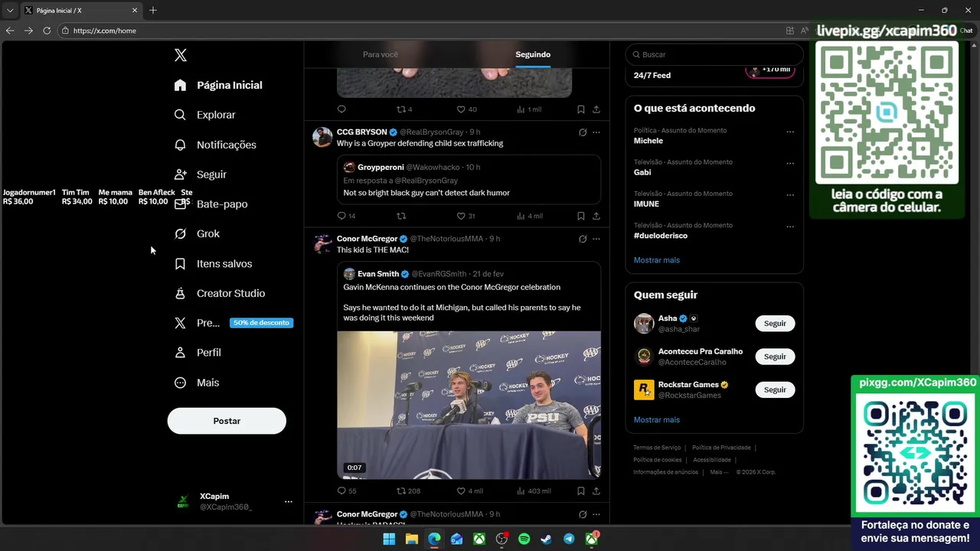
Task: Click Mostrar mais under Quem seguir
Action: [657, 420]
